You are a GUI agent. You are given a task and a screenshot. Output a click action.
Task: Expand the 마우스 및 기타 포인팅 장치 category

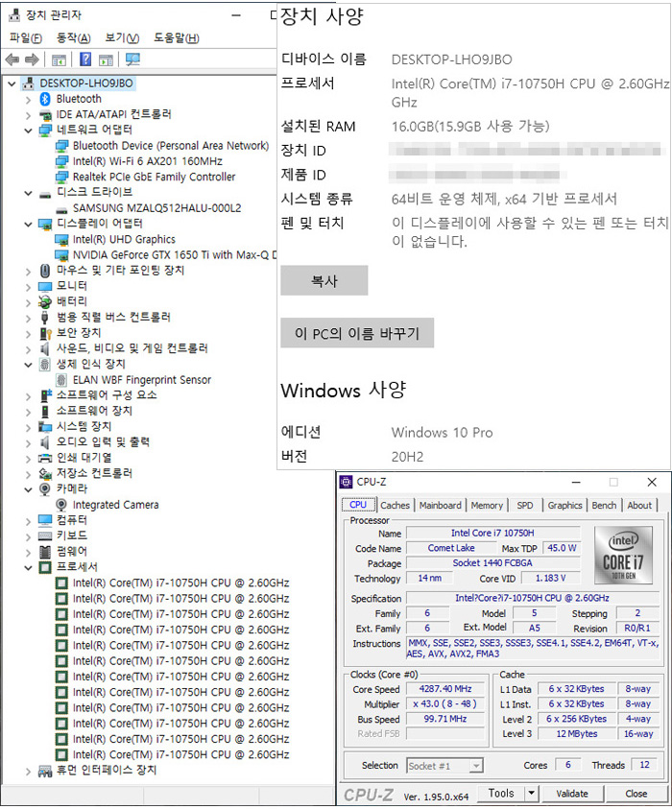[x=29, y=272]
